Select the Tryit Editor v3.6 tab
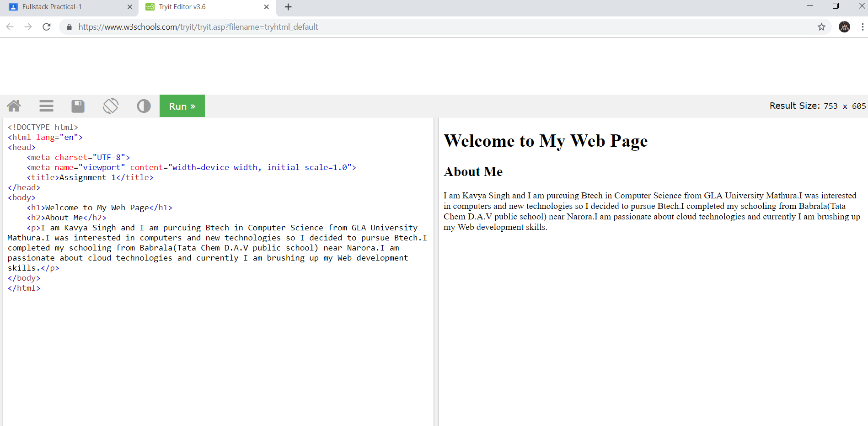The height and width of the screenshot is (426, 868). pos(207,7)
